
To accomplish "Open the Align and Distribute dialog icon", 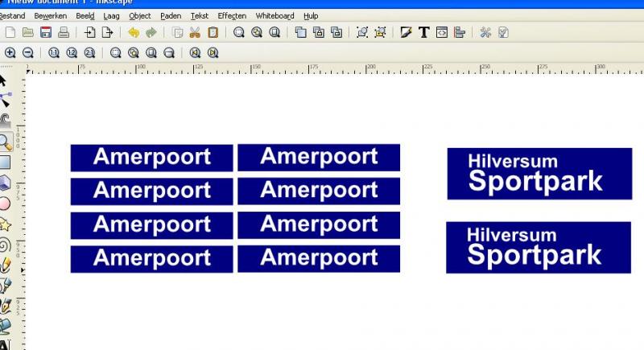I will [x=460, y=32].
